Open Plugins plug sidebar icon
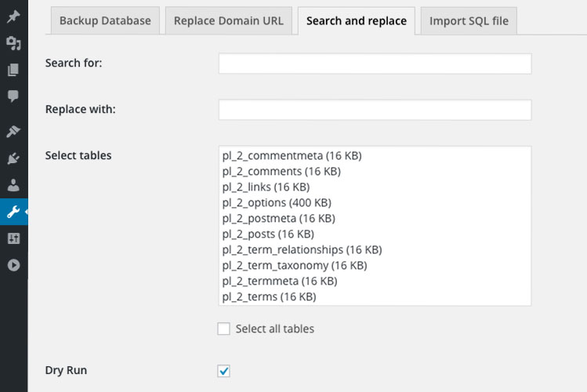587x392 pixels. click(13, 158)
